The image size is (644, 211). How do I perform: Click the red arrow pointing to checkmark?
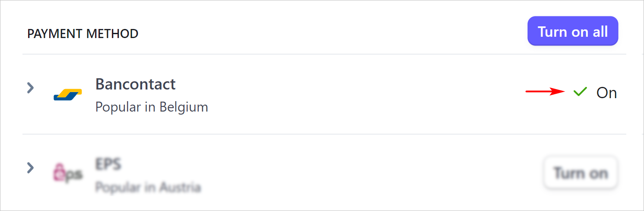(x=546, y=91)
